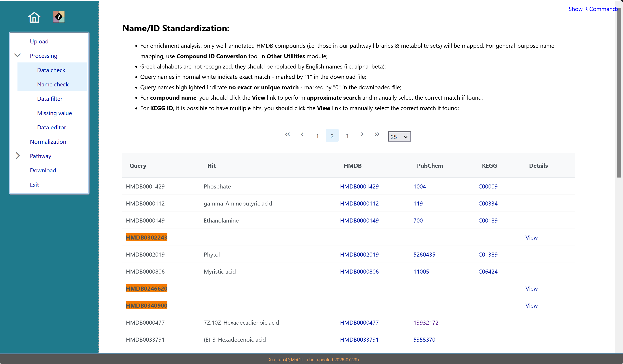
Task: Click the Hit column header
Action: point(211,166)
